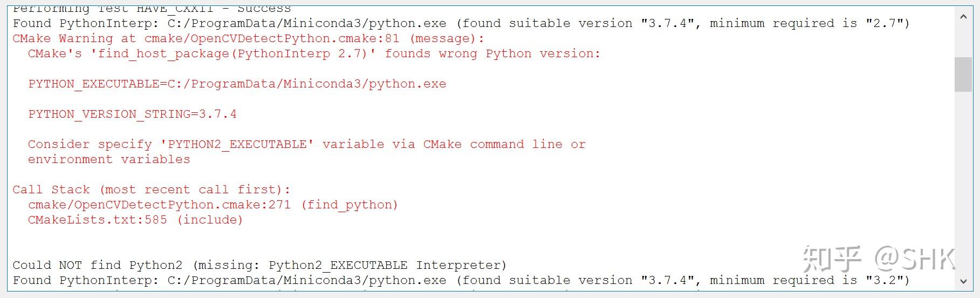The height and width of the screenshot is (298, 980).
Task: Click the 'Consider specify PYTHON2_EXECUTABLE' line
Action: click(306, 145)
